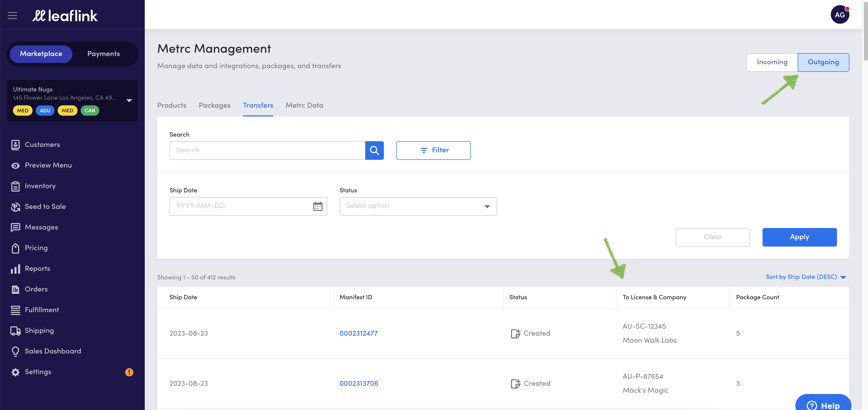Click the Fulfillment list icon

(15, 310)
